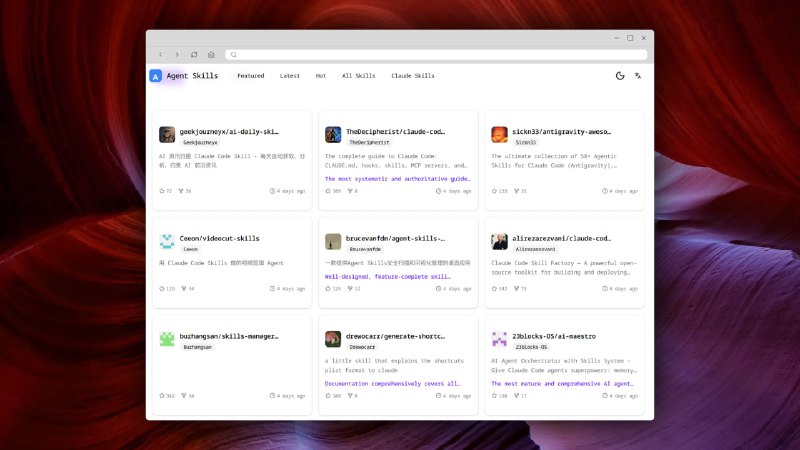Click star icon on alirezarezvani card

click(494, 289)
